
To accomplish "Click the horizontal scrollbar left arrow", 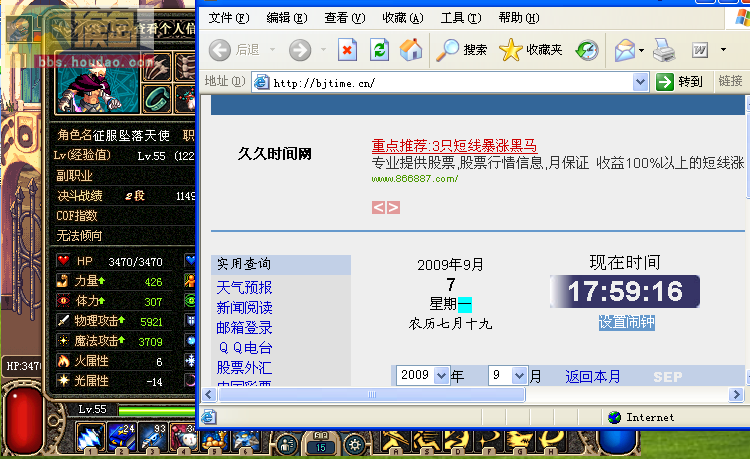I will point(209,394).
